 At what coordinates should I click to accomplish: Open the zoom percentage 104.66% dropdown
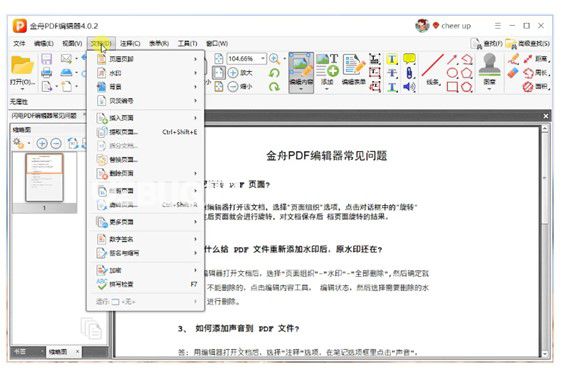263,59
